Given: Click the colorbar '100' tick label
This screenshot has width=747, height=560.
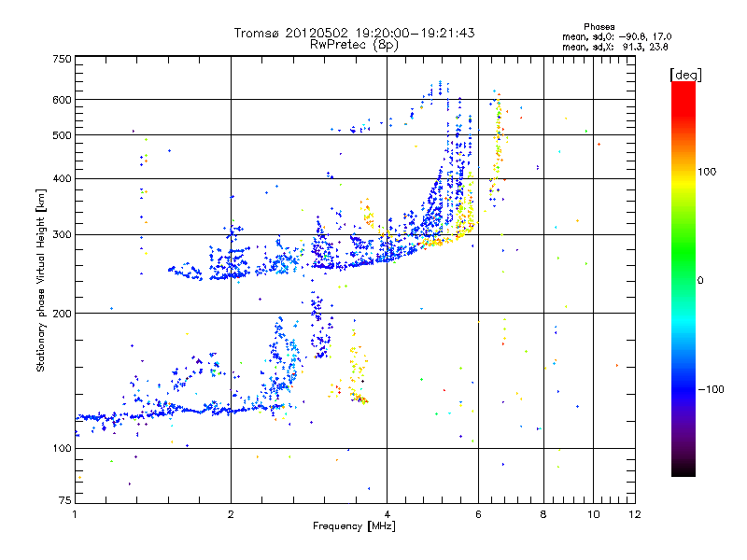Looking at the screenshot, I should pos(707,172).
